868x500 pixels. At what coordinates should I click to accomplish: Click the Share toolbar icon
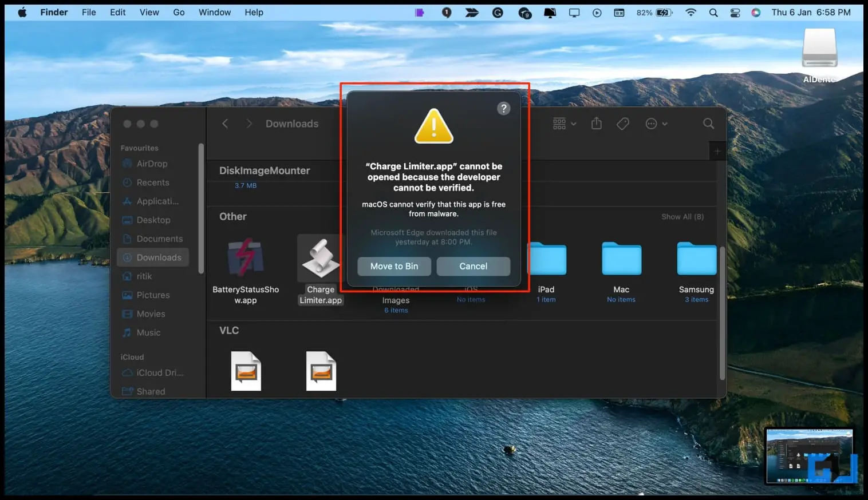click(596, 124)
